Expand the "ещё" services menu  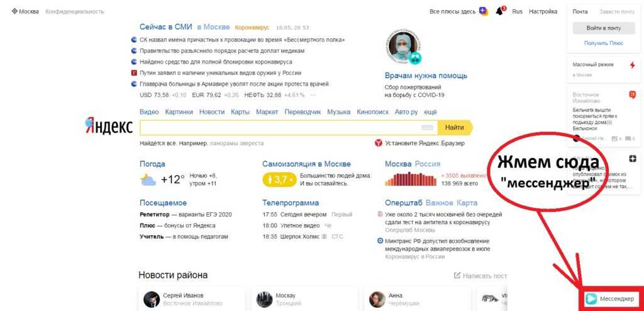coord(430,111)
